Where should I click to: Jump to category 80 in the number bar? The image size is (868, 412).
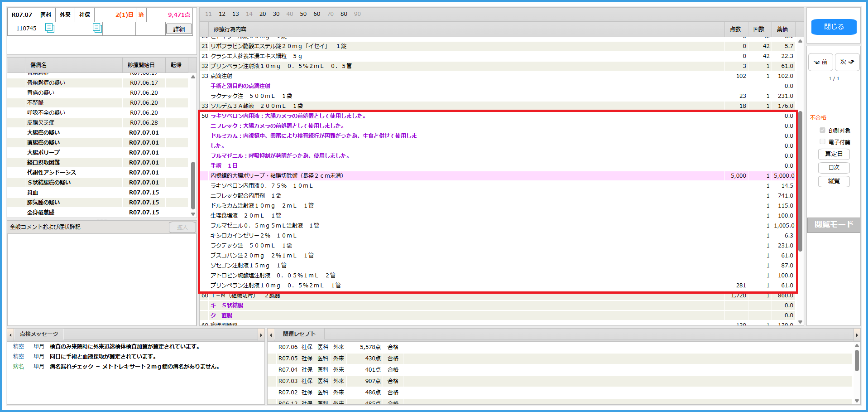click(x=344, y=14)
